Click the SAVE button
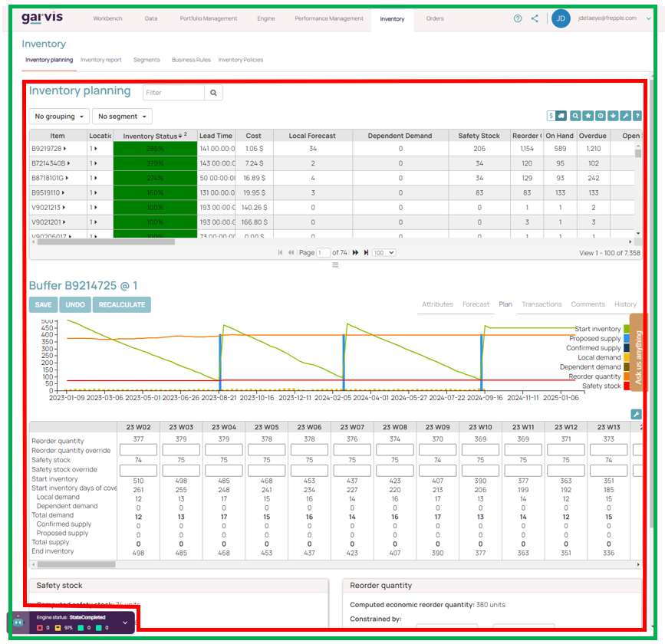 point(43,304)
